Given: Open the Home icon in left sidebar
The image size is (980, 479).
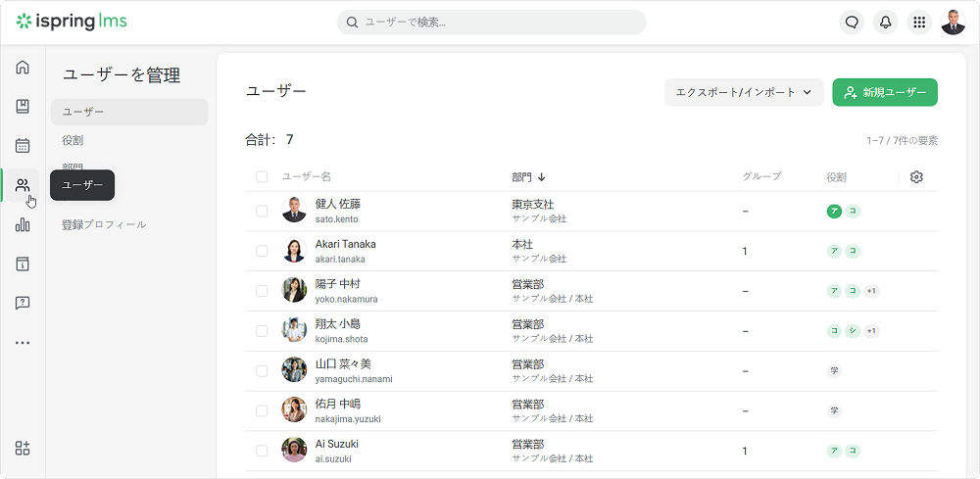Looking at the screenshot, I should (23, 68).
